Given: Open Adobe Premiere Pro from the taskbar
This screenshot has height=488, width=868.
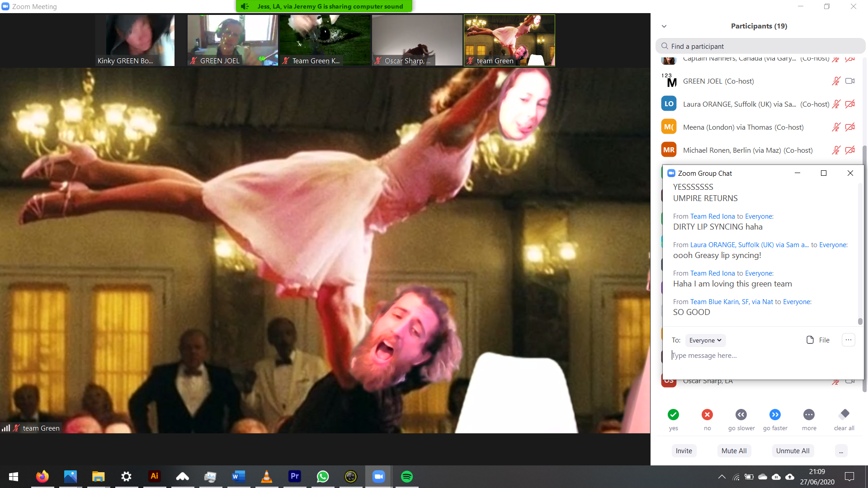Looking at the screenshot, I should (x=294, y=477).
